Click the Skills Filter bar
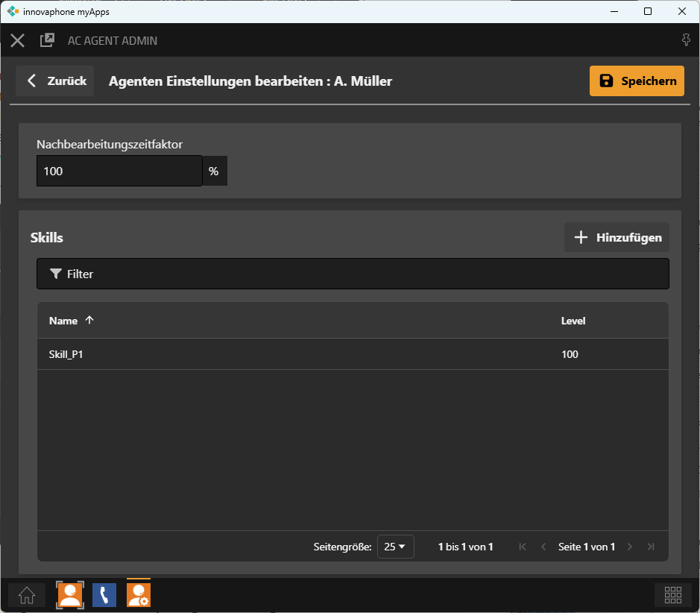The height and width of the screenshot is (613, 700). click(x=353, y=274)
